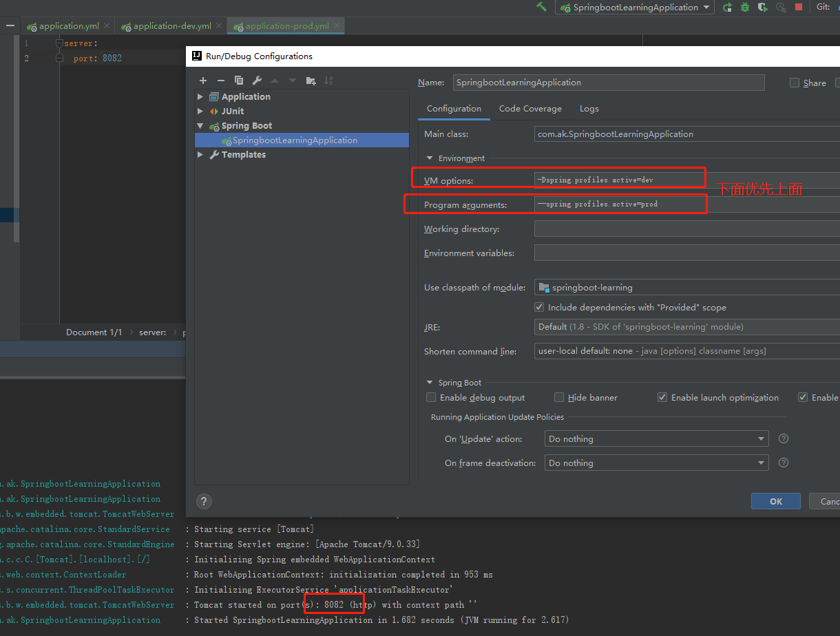Click the Build project hammer icon
The width and height of the screenshot is (840, 636).
pos(542,7)
